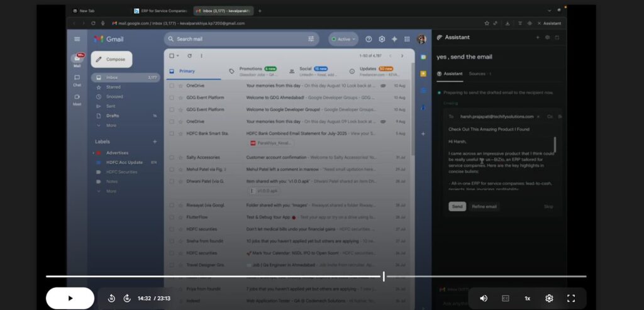The width and height of the screenshot is (644, 310).
Task: Open Gemini sparkle icon in Gmail
Action: (394, 39)
